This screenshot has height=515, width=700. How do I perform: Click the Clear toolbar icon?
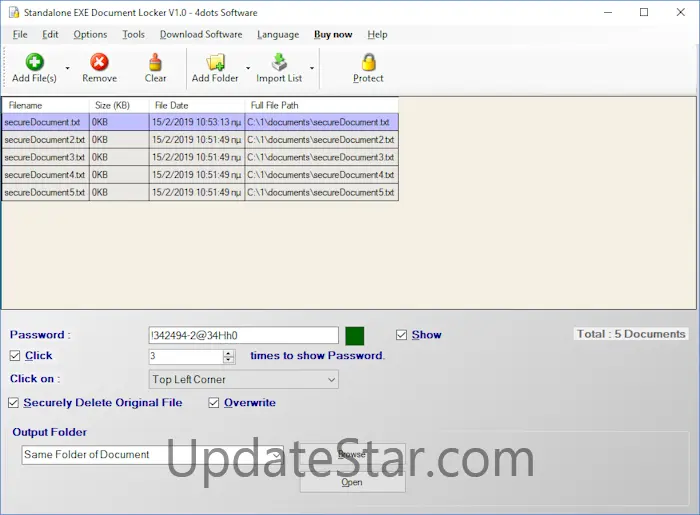155,63
